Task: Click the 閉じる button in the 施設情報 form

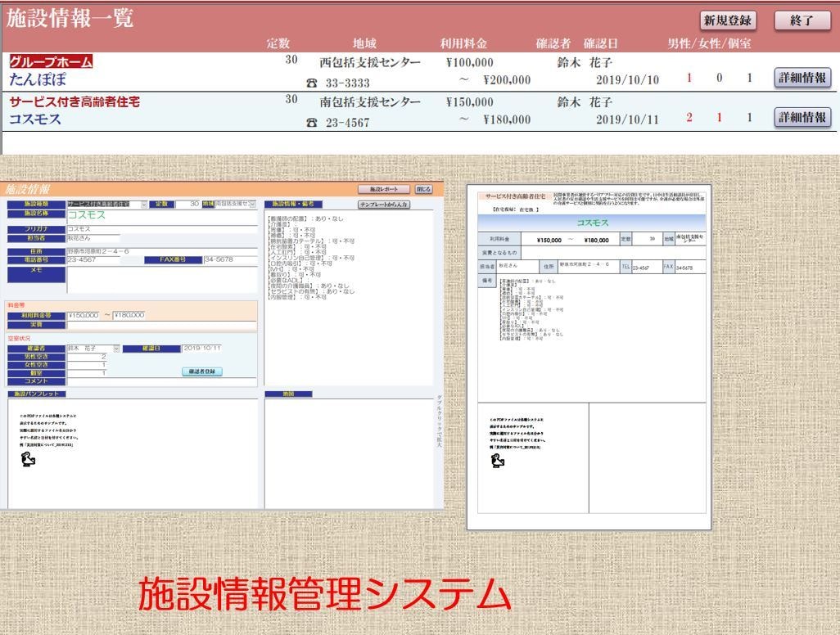Action: [423, 189]
